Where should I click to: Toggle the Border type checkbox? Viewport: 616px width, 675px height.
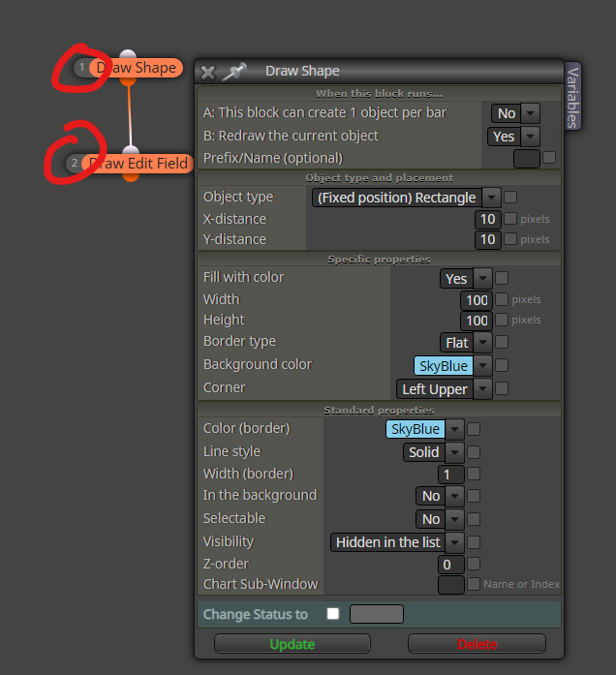(x=502, y=342)
